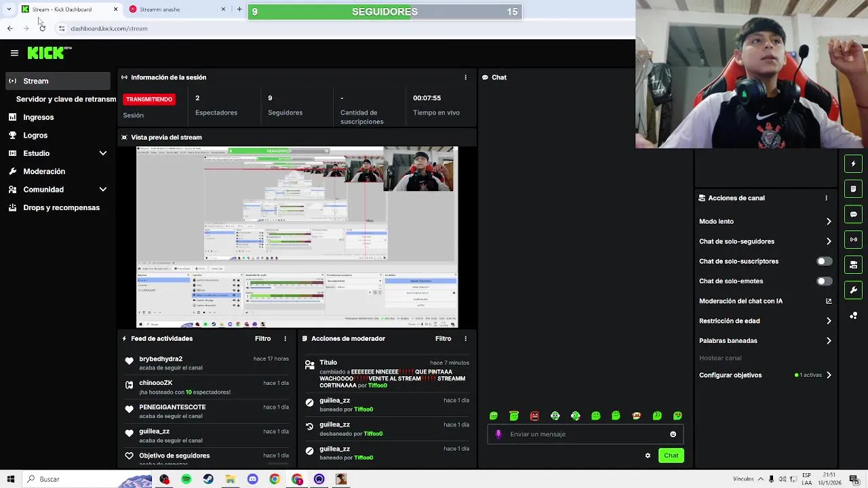Image resolution: width=868 pixels, height=488 pixels.
Task: Open Moderación del chat con IA external link
Action: [x=829, y=301]
